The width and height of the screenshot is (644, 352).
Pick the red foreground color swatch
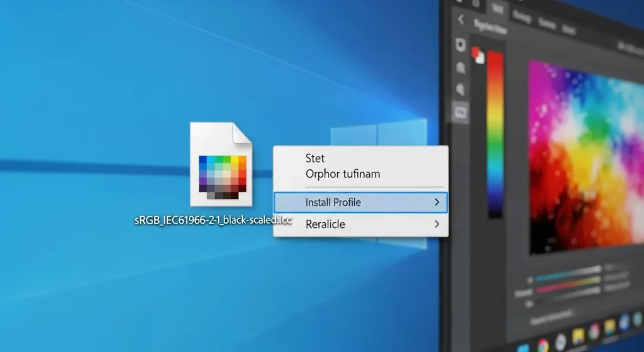[x=475, y=52]
